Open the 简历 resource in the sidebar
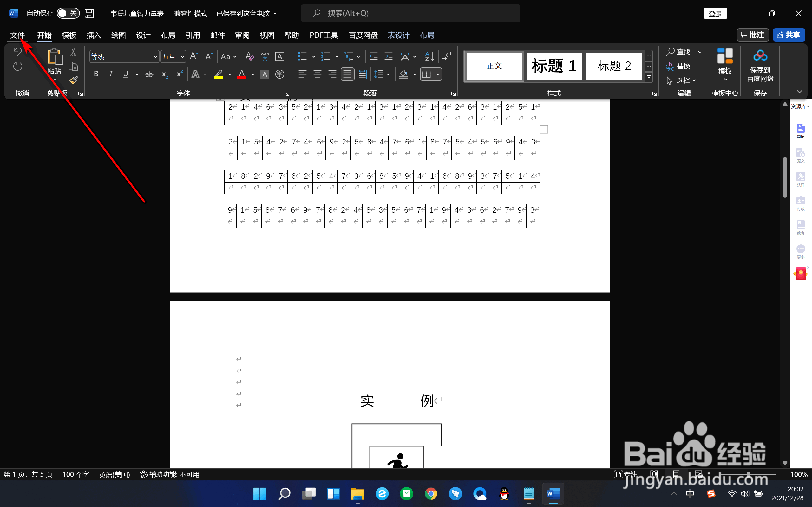812x507 pixels. pyautogui.click(x=801, y=131)
